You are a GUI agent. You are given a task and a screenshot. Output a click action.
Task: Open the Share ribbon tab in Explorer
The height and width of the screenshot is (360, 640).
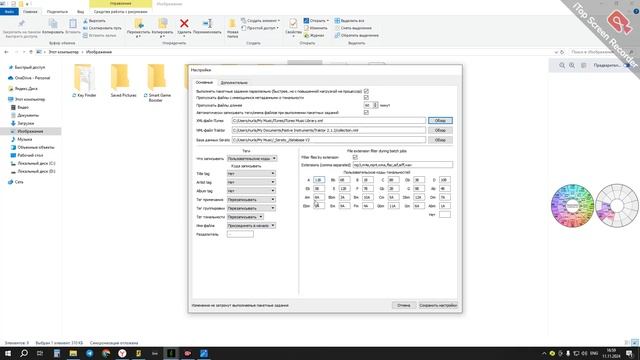tap(57, 12)
